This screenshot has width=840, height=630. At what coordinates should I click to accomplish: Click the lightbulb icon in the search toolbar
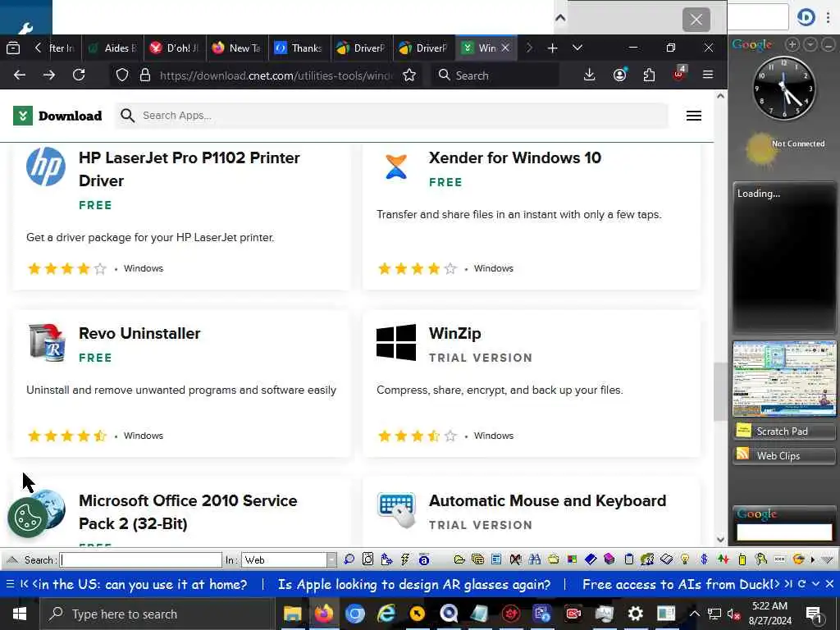pyautogui.click(x=685, y=559)
